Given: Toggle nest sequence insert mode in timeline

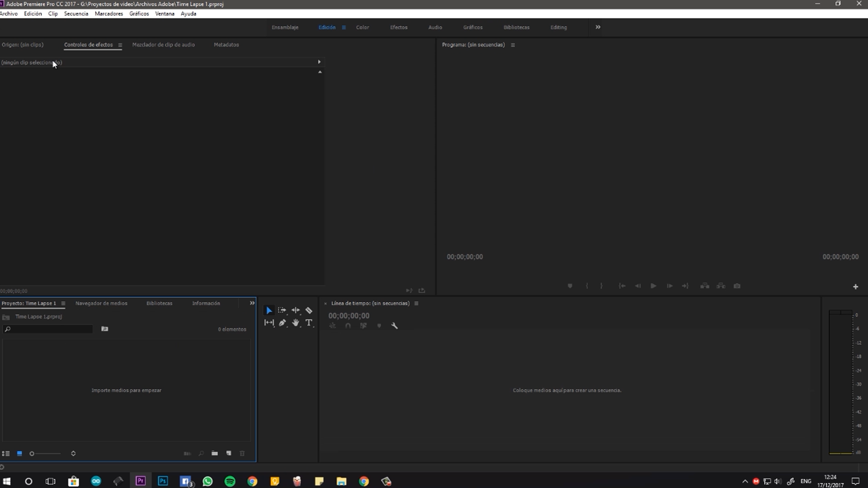Looking at the screenshot, I should 332,325.
